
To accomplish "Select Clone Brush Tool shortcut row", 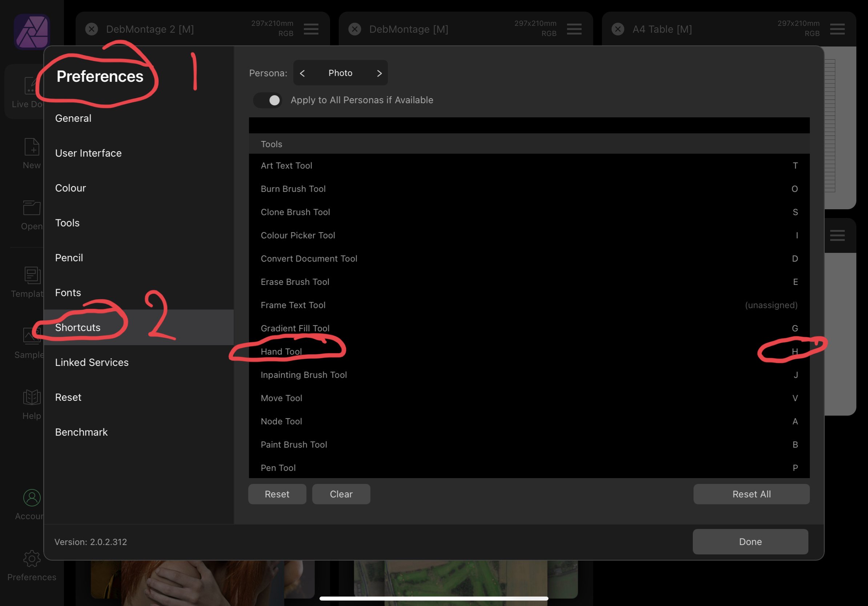I will coord(529,212).
